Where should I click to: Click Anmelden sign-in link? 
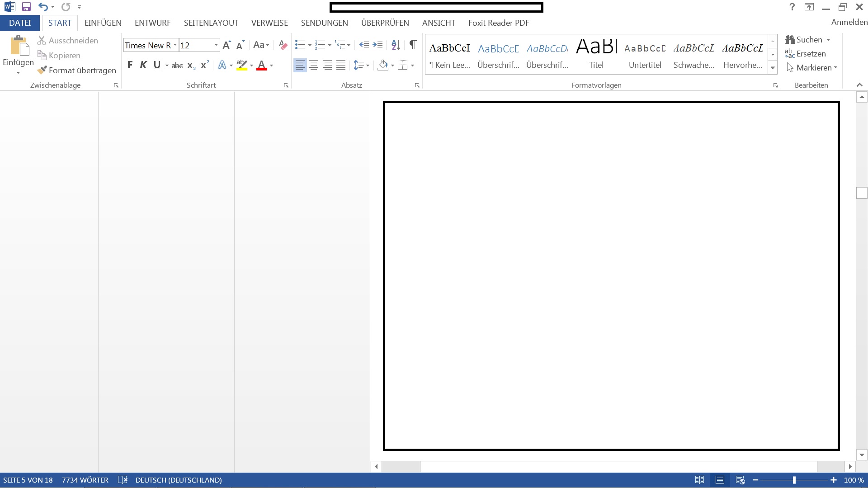pyautogui.click(x=849, y=22)
